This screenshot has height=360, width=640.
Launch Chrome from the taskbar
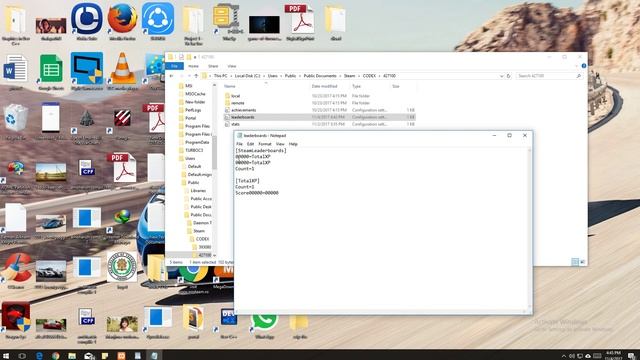click(56, 356)
